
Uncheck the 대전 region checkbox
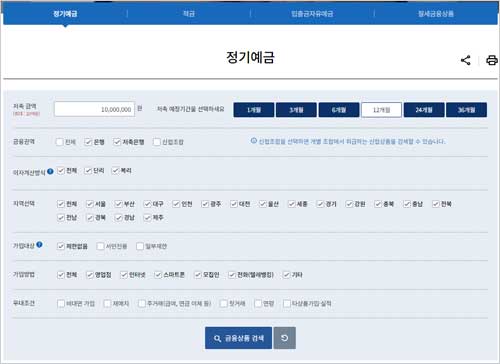[234, 204]
